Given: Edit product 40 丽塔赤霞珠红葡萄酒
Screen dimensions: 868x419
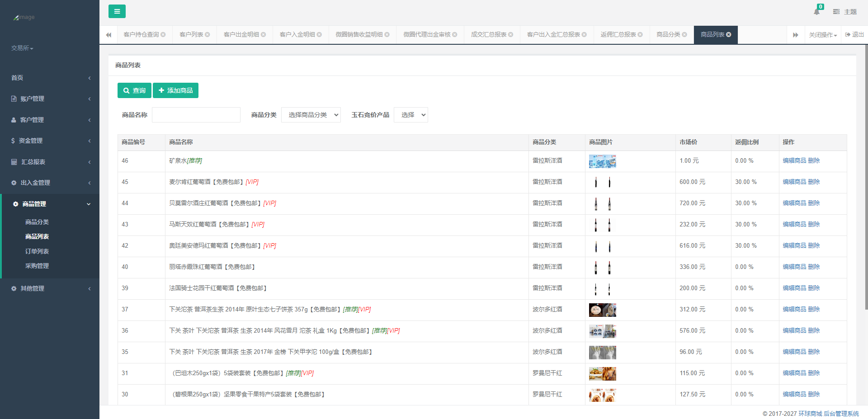Looking at the screenshot, I should click(794, 267).
